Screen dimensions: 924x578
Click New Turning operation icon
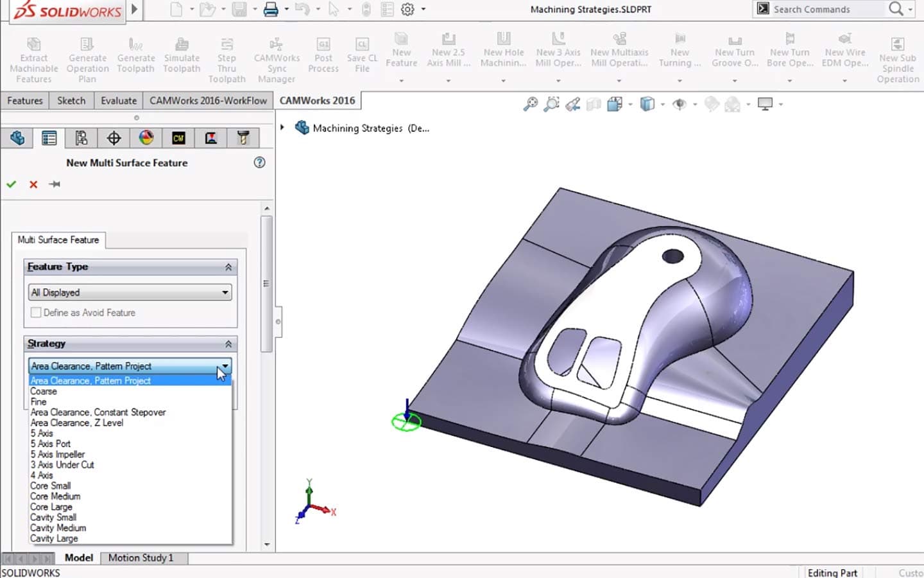point(680,39)
